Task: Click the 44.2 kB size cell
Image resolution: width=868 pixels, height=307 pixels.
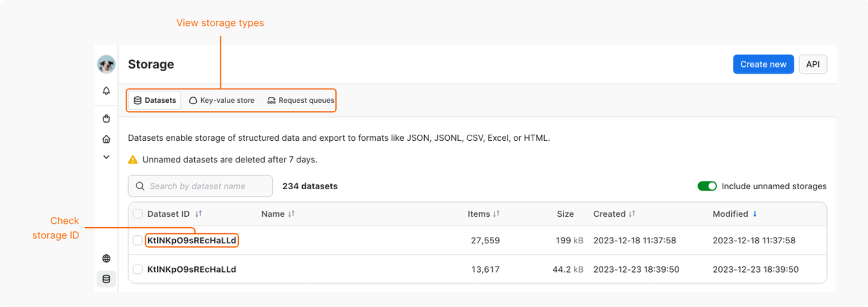Action: [568, 269]
